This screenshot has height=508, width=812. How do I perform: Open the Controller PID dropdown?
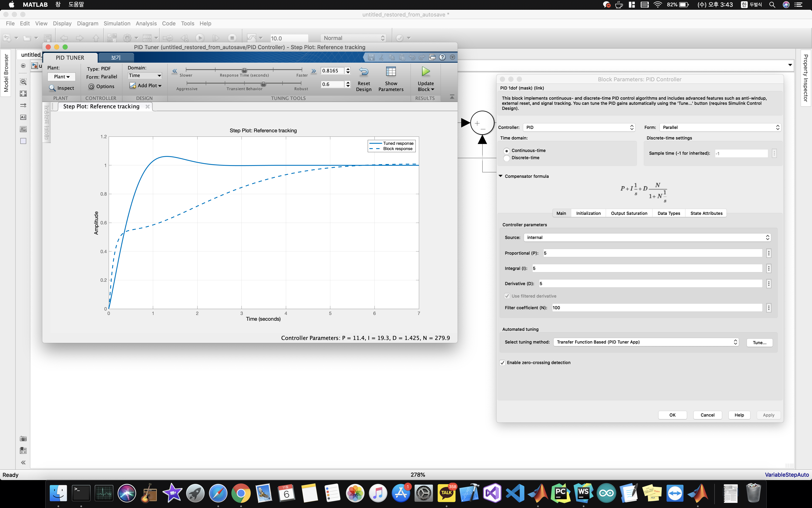click(579, 127)
